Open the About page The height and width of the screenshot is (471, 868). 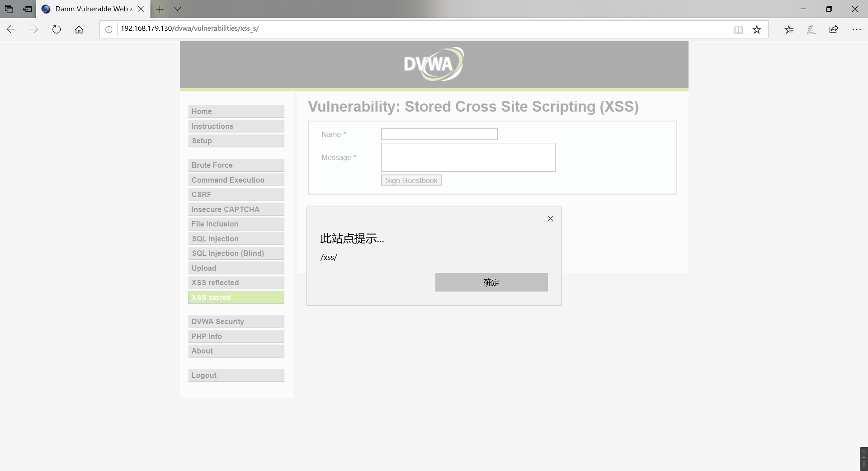tap(236, 351)
